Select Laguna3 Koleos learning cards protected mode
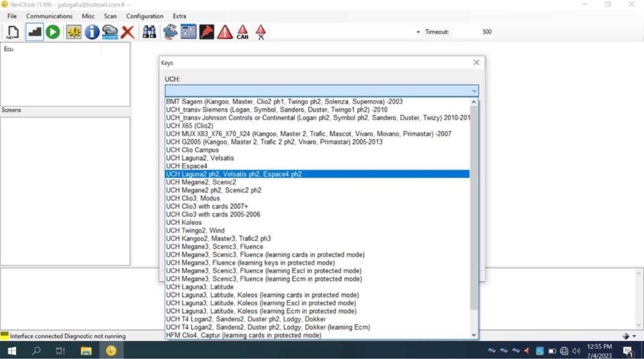The image size is (644, 359). tap(317, 295)
